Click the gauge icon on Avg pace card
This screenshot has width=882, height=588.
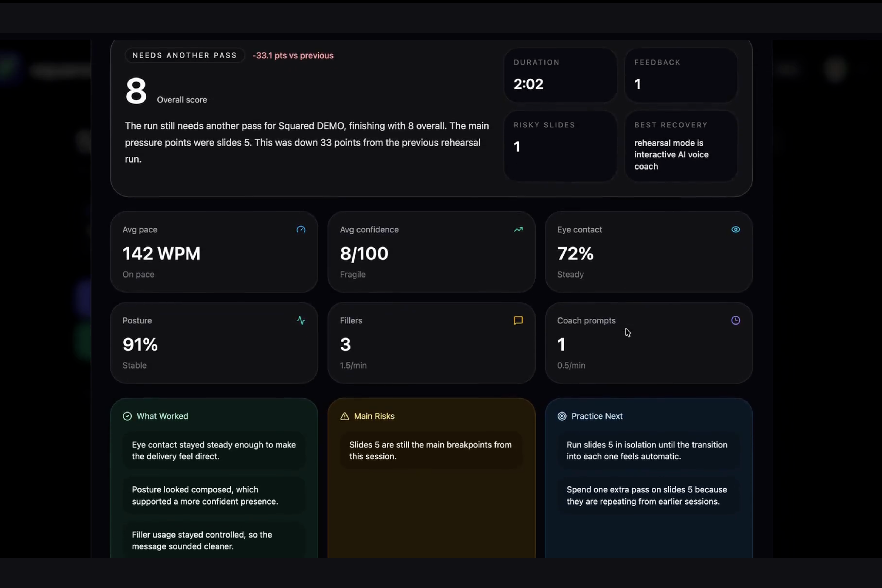(301, 229)
